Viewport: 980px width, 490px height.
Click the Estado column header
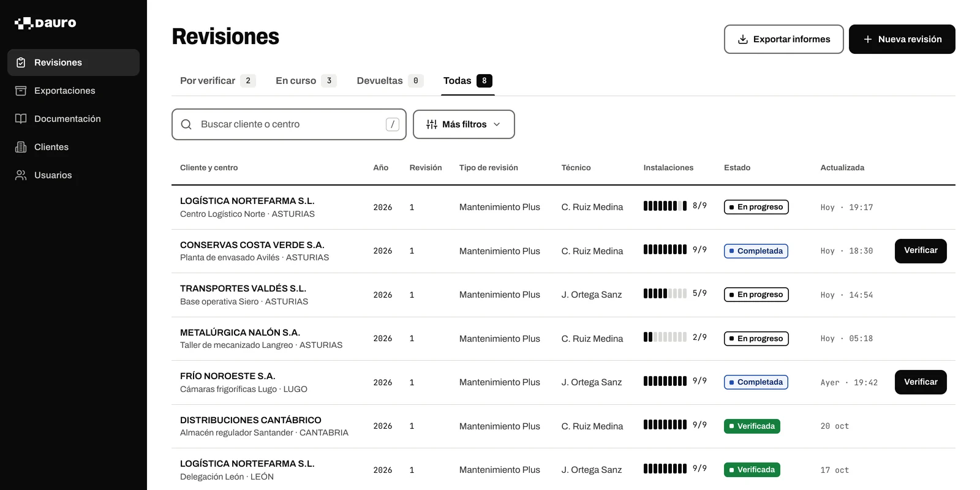(x=737, y=168)
